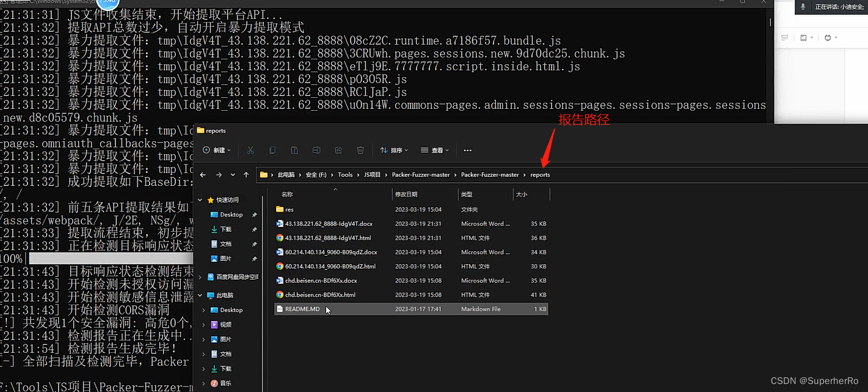
Task: Select the README.MD file name
Action: [302, 309]
